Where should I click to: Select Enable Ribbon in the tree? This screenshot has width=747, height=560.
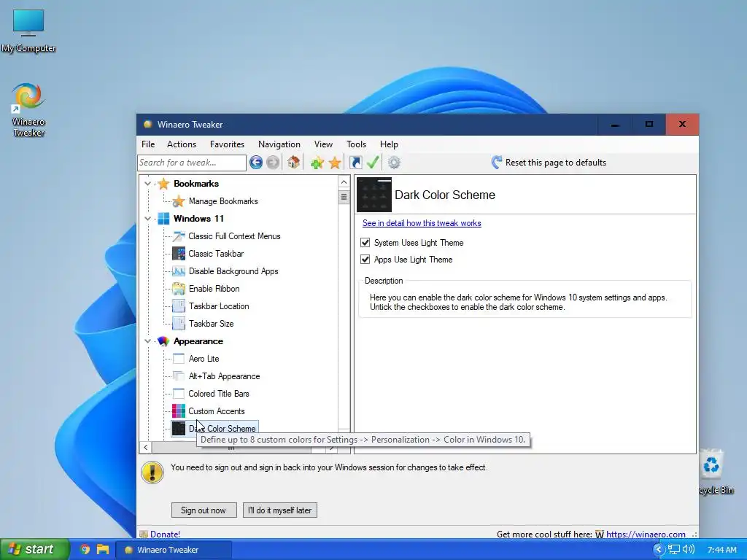tap(214, 289)
